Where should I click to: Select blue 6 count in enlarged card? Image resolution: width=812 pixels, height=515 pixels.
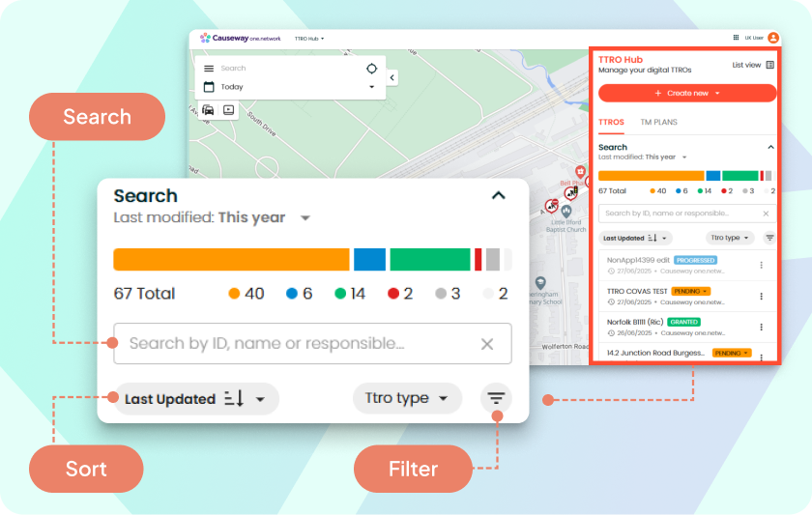click(x=300, y=294)
